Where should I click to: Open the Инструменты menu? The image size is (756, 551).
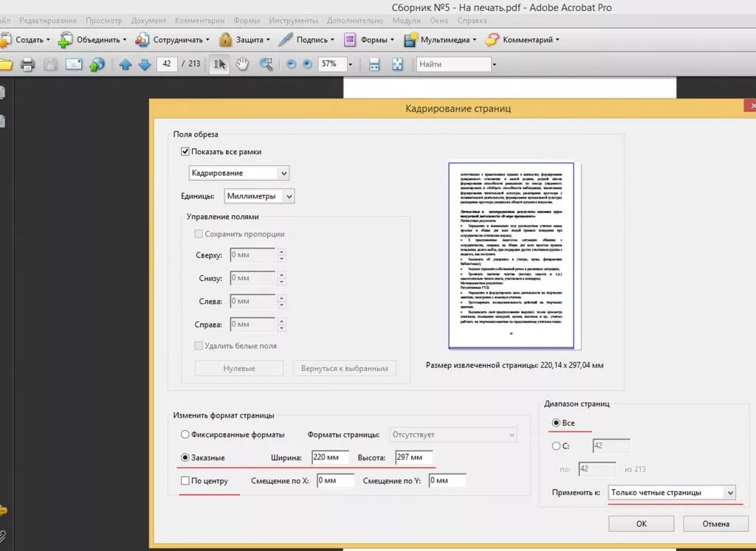point(293,21)
